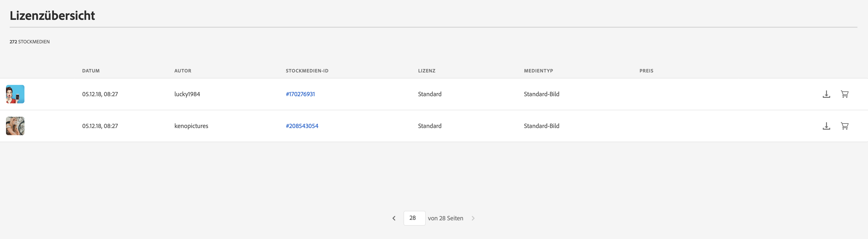Download the kenopictures stock image

[826, 126]
